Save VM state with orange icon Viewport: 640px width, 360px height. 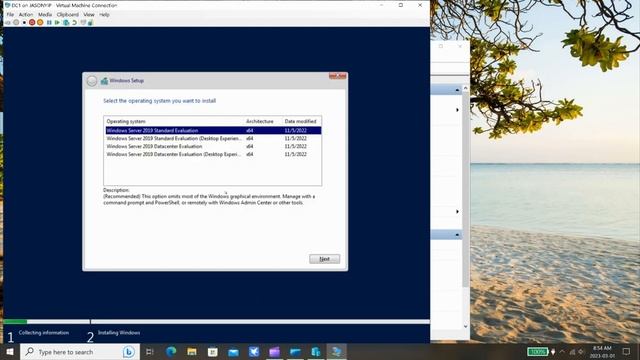coord(40,22)
